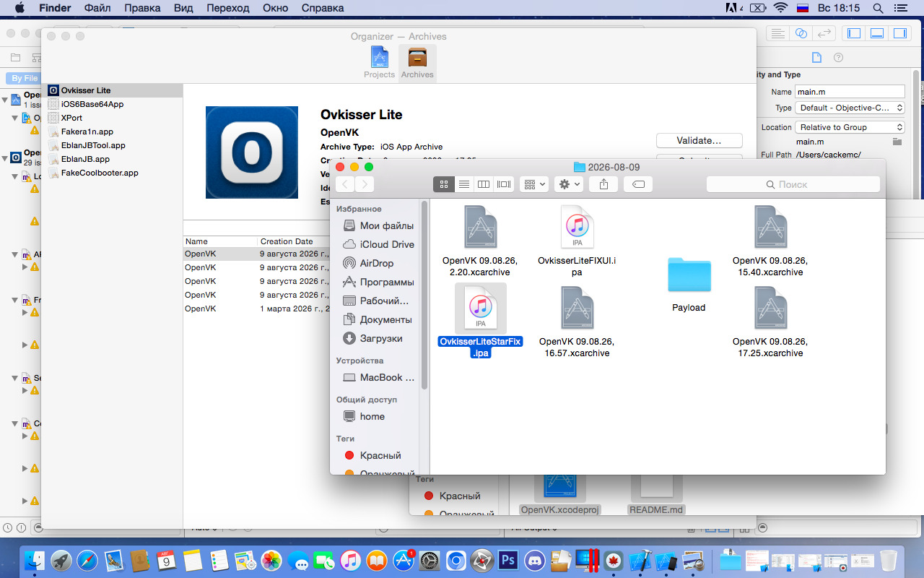Open Документы in the Finder sidebar
This screenshot has height=578, width=924.
point(379,319)
